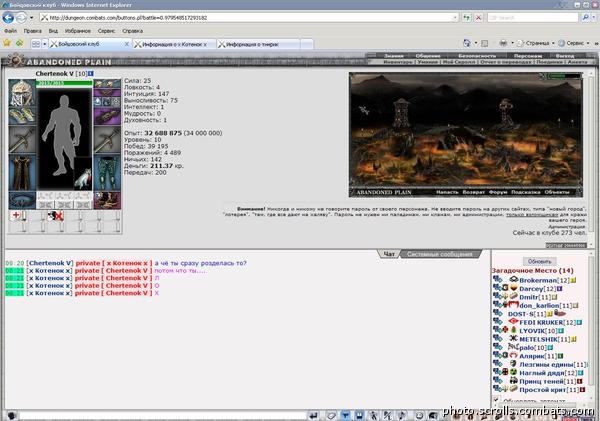Switch to Информация о х Котенок х tab
Viewport: 600px width, 421px height.
174,44
